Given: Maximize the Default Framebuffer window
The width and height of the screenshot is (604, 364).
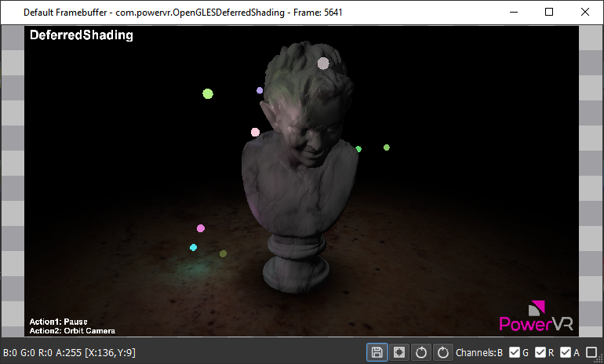Looking at the screenshot, I should tap(549, 12).
